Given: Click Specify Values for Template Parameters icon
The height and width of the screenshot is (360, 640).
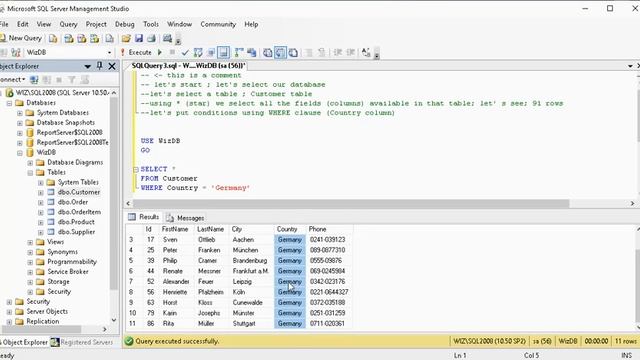Looking at the screenshot, I should (x=366, y=52).
